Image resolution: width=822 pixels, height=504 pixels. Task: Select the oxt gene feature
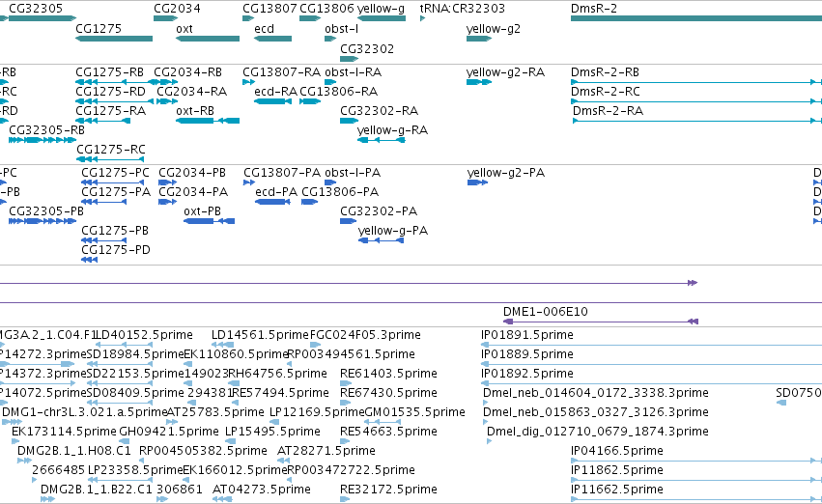click(208, 39)
